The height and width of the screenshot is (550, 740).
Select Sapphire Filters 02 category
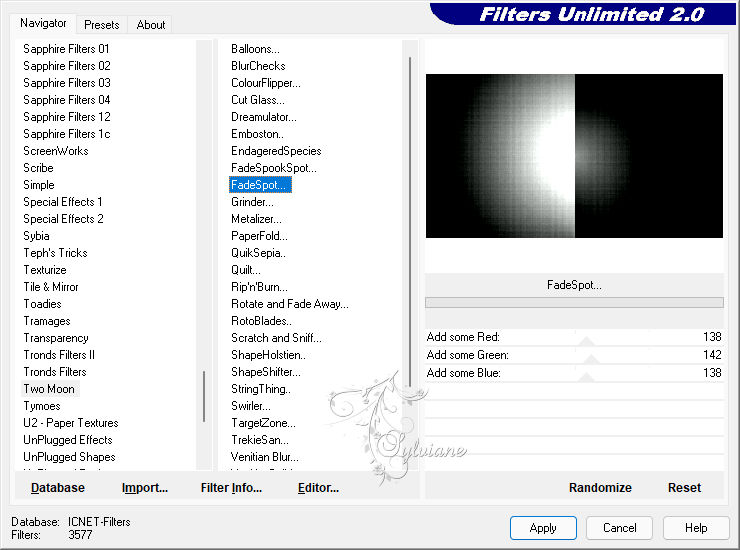(67, 66)
